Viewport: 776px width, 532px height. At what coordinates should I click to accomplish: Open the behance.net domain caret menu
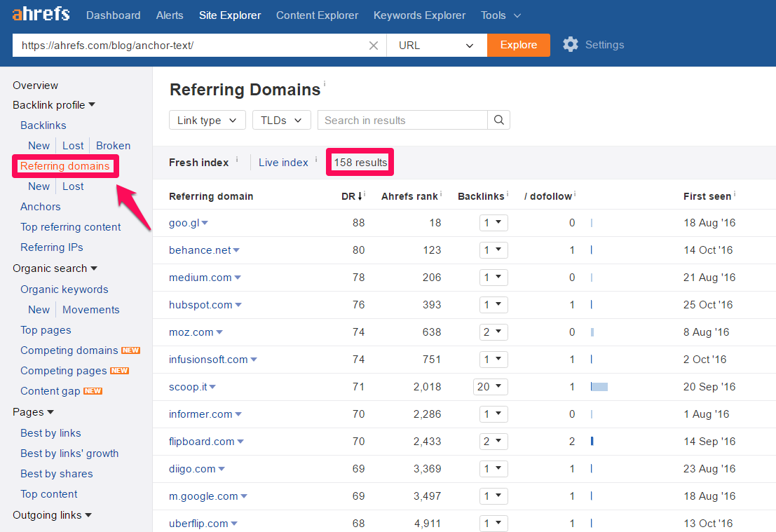click(236, 250)
